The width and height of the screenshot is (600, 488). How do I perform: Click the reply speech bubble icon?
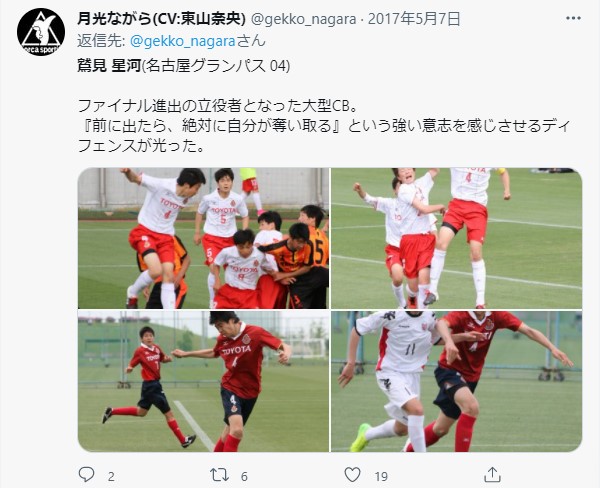(86, 475)
